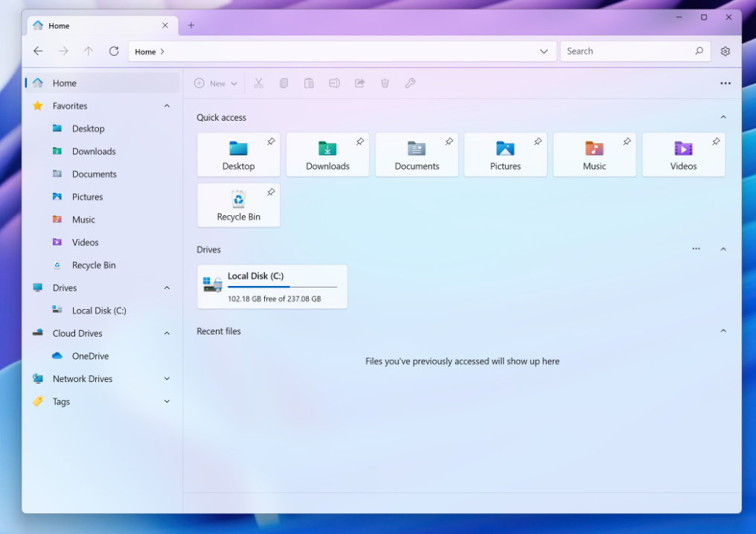
Task: Select OneDrive in the sidebar
Action: pos(90,356)
